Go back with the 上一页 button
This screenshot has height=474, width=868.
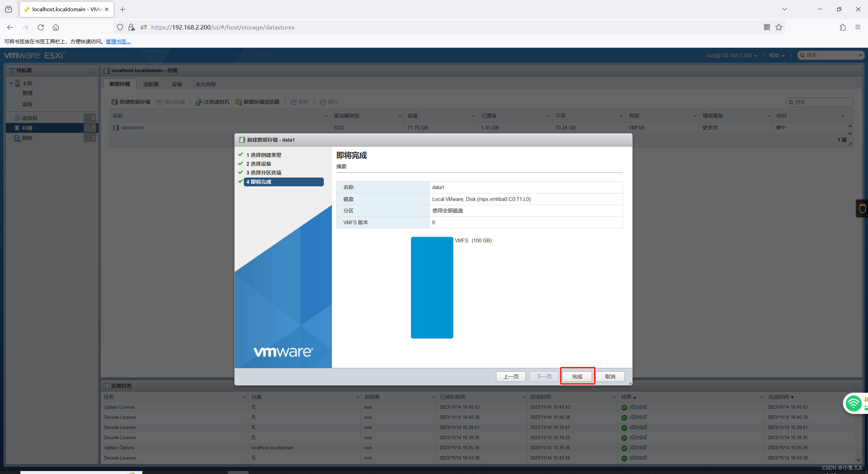[x=511, y=376]
